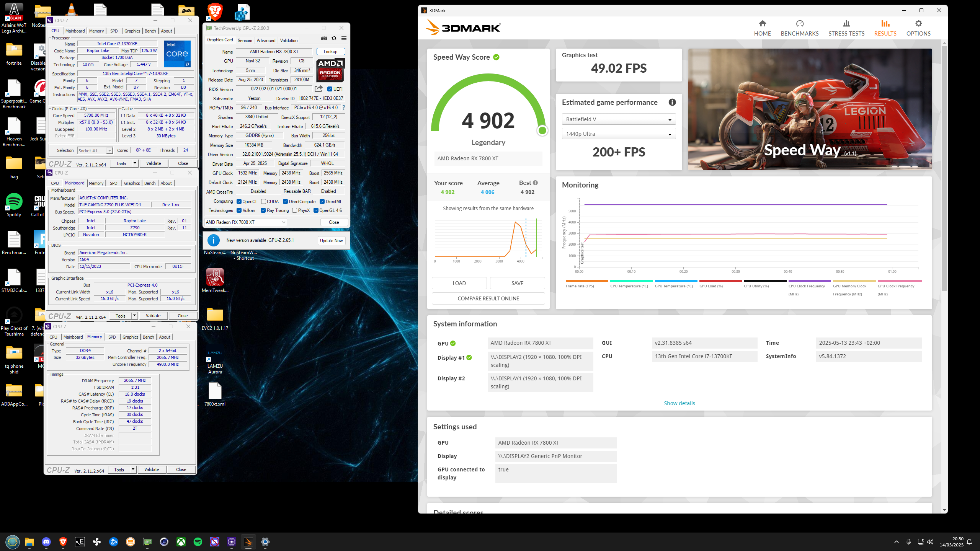
Task: Expand the Battlefield V game dropdown
Action: pyautogui.click(x=618, y=119)
